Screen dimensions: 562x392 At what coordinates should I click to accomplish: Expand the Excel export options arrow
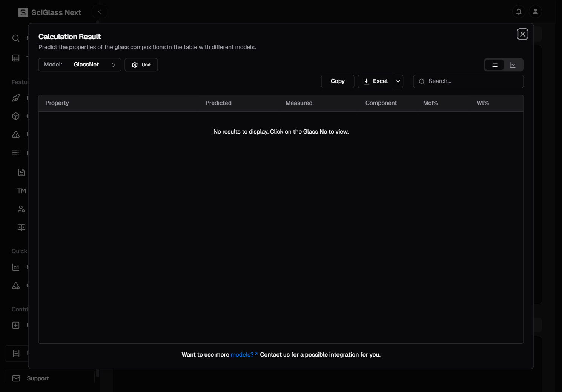pyautogui.click(x=398, y=81)
